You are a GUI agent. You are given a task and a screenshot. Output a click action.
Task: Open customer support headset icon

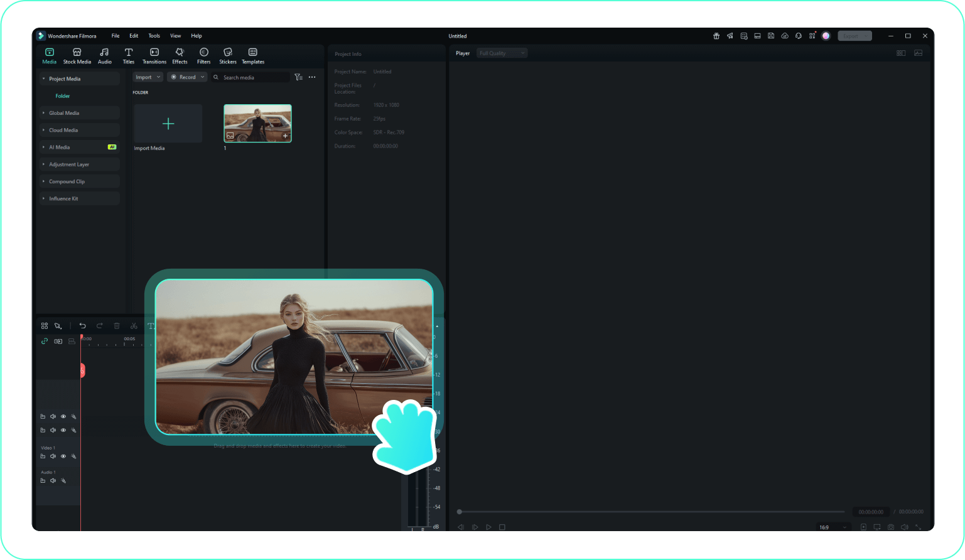click(799, 36)
